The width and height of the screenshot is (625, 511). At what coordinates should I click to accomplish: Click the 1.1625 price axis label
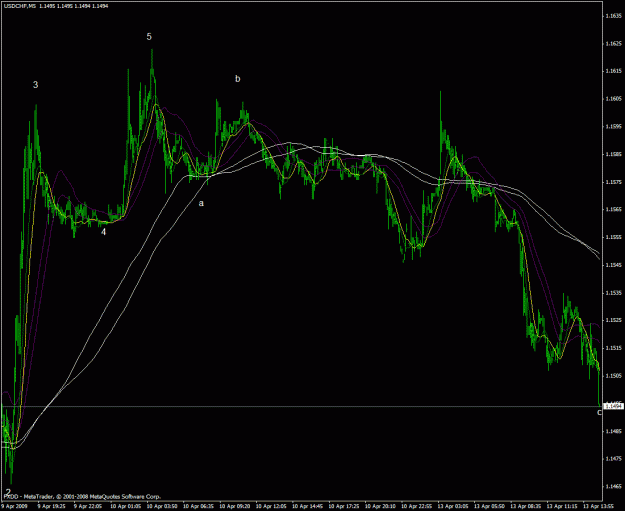pyautogui.click(x=613, y=43)
